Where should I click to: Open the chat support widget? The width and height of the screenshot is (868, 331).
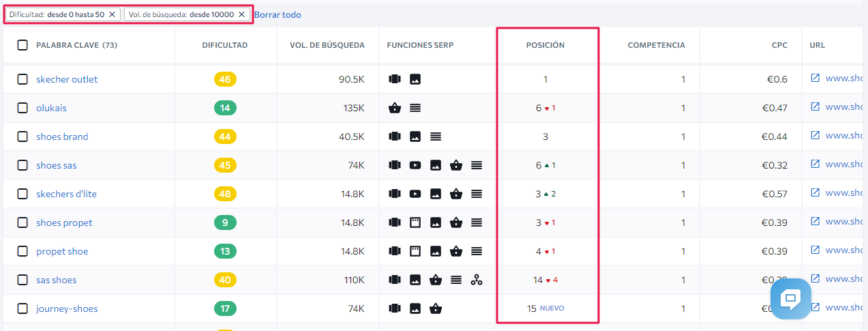coord(791,299)
